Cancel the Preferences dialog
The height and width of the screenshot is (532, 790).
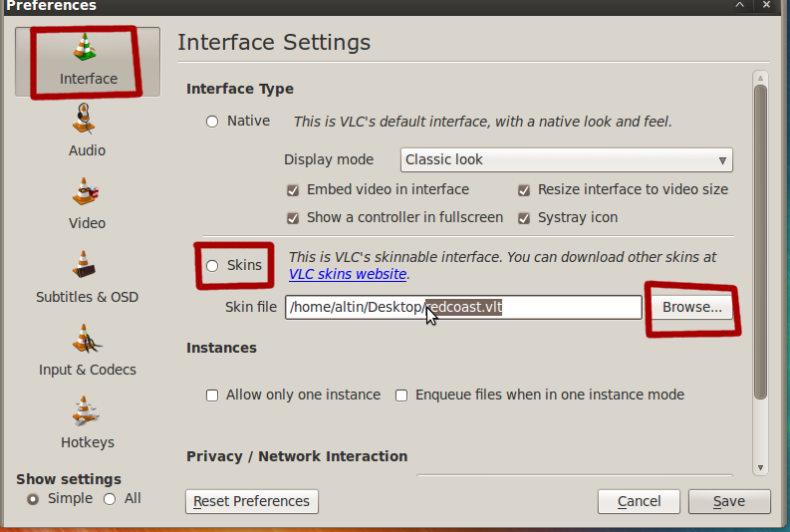click(x=639, y=502)
